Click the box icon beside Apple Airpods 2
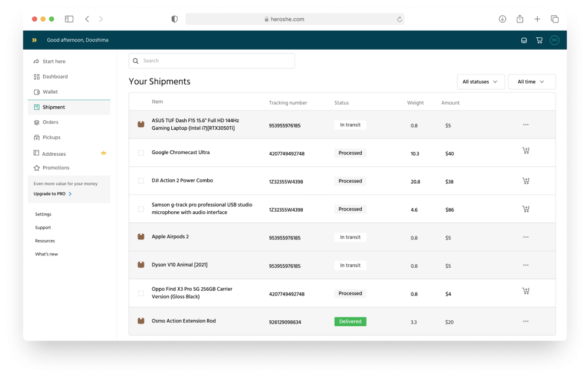Image resolution: width=588 pixels, height=377 pixels. (x=141, y=237)
